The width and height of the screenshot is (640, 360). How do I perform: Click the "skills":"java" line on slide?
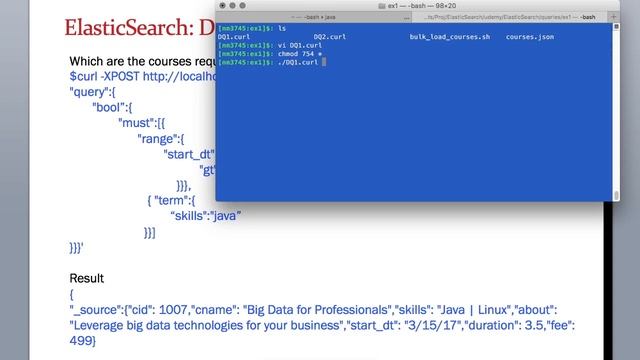pos(206,216)
